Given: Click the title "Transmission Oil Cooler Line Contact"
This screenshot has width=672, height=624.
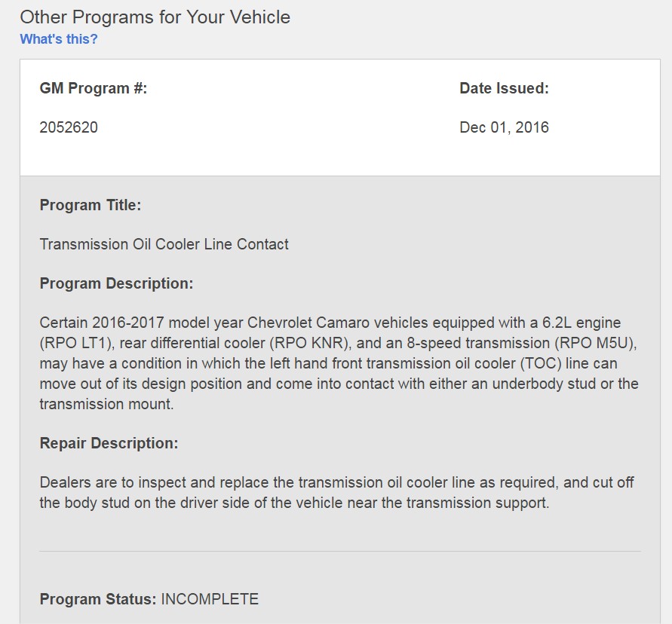Looking at the screenshot, I should pos(164,244).
